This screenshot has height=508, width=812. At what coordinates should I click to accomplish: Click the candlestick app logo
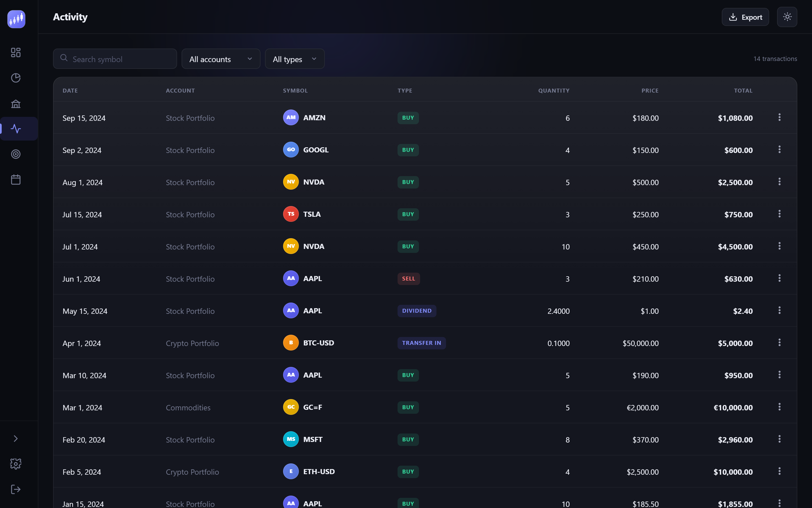click(x=16, y=19)
